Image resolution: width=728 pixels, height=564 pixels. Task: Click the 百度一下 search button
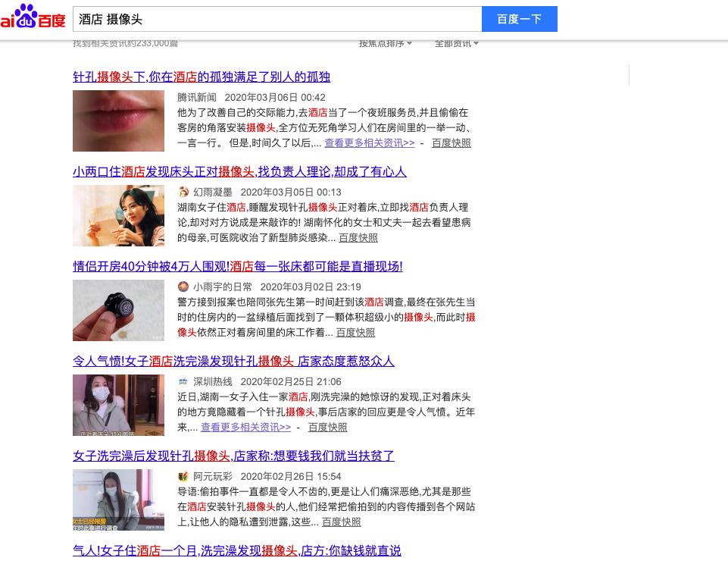point(520,19)
